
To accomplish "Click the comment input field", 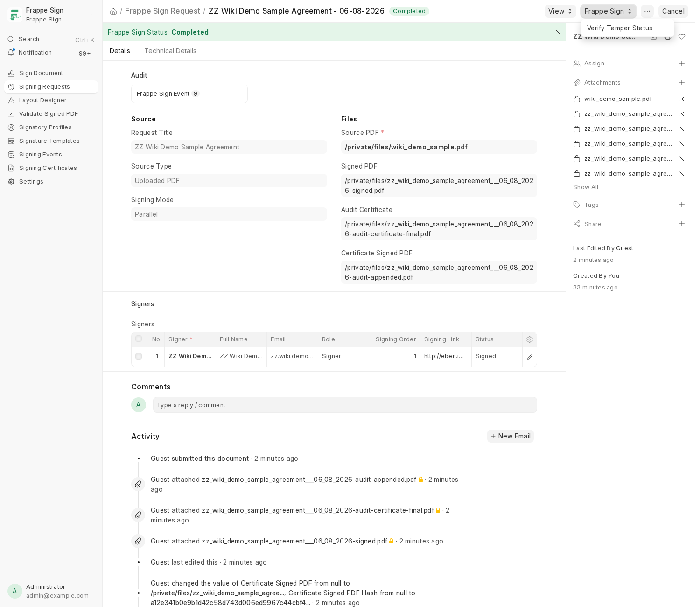I will click(345, 405).
